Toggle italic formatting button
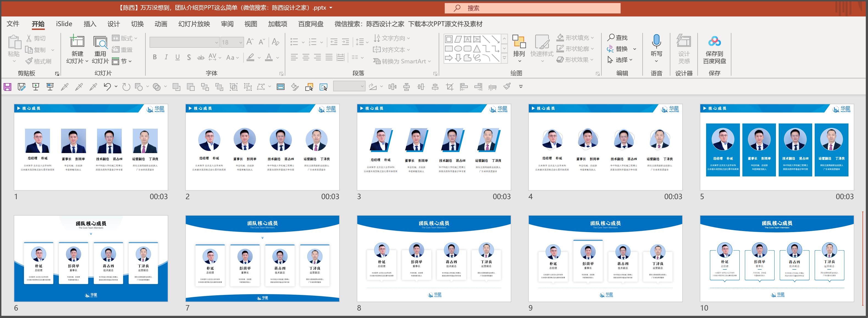 click(166, 57)
